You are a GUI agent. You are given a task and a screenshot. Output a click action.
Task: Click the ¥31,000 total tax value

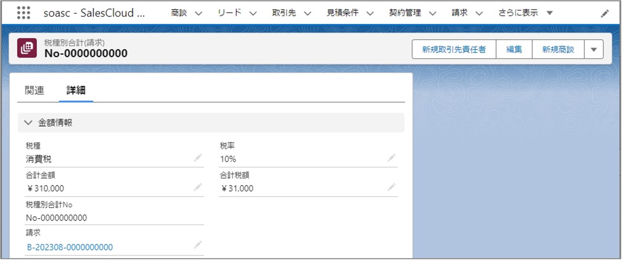(237, 189)
